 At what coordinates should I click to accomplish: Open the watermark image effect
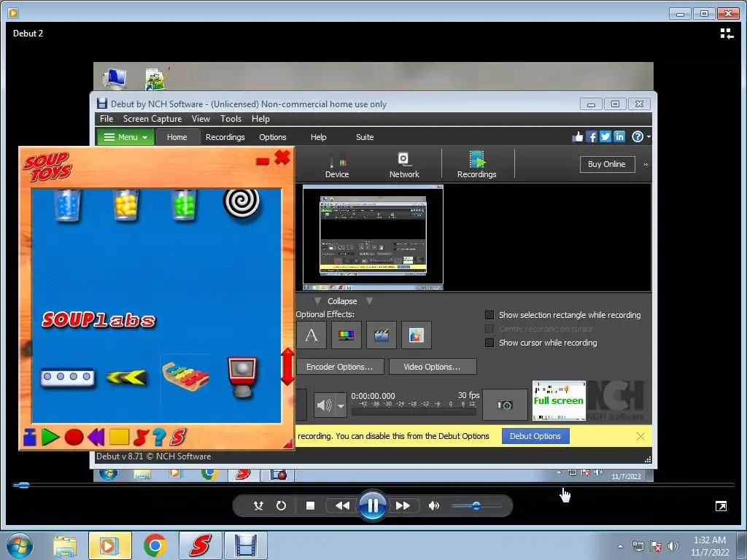417,335
